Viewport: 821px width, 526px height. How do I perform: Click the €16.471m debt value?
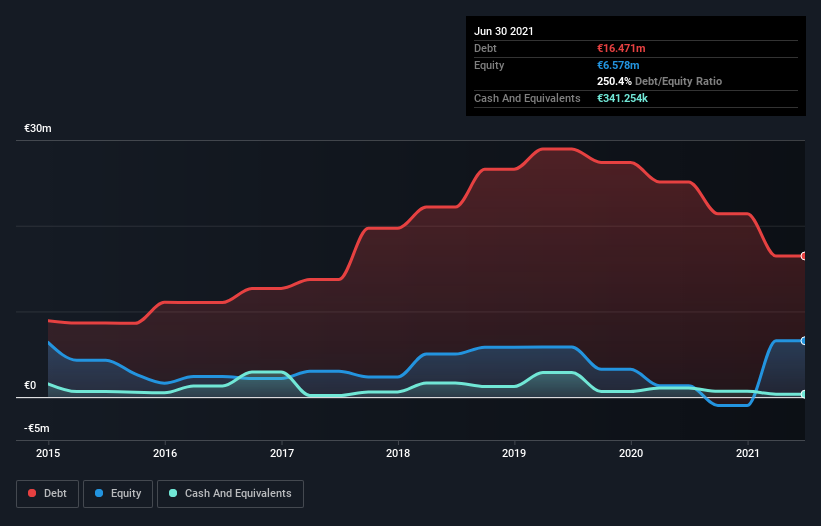[x=621, y=48]
